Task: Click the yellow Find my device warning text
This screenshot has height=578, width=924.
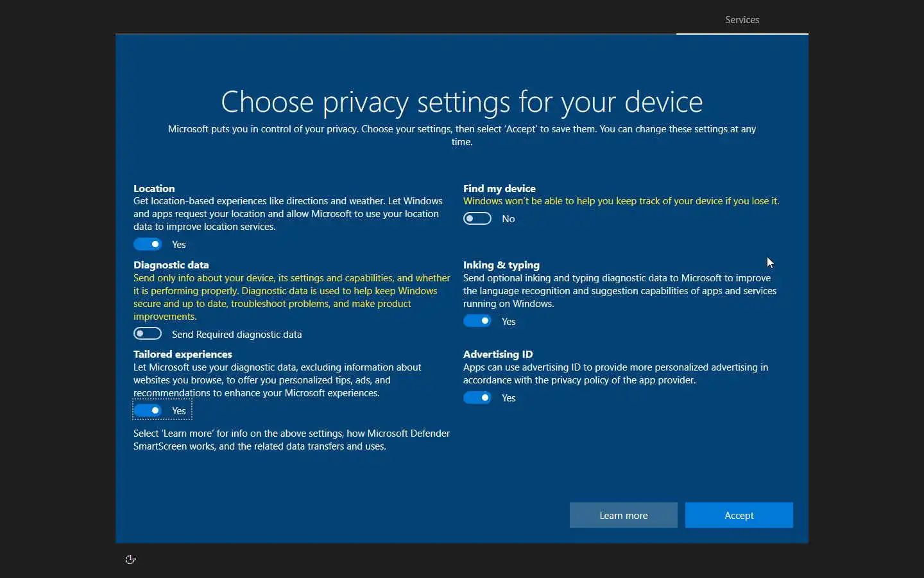Action: 621,201
